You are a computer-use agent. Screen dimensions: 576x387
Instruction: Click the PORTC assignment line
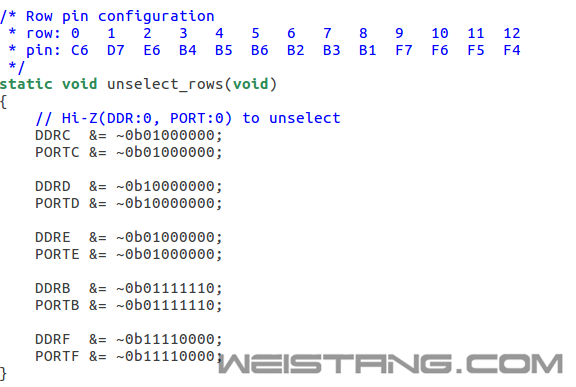tap(129, 152)
